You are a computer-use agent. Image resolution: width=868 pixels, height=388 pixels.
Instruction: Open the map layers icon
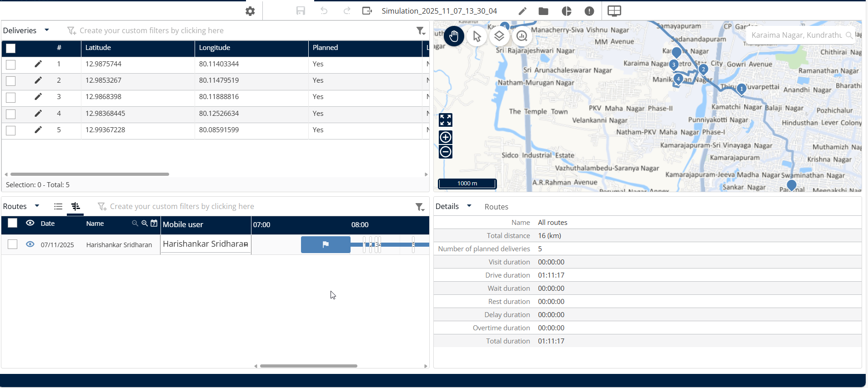[x=499, y=36]
